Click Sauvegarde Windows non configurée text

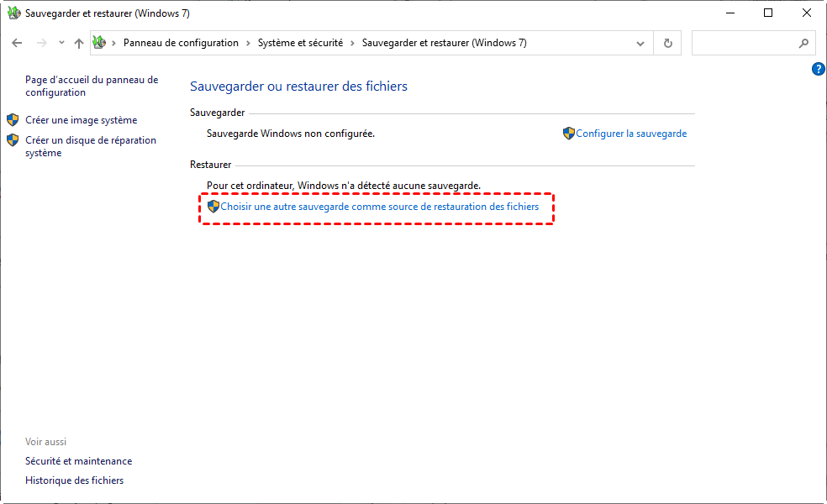291,134
